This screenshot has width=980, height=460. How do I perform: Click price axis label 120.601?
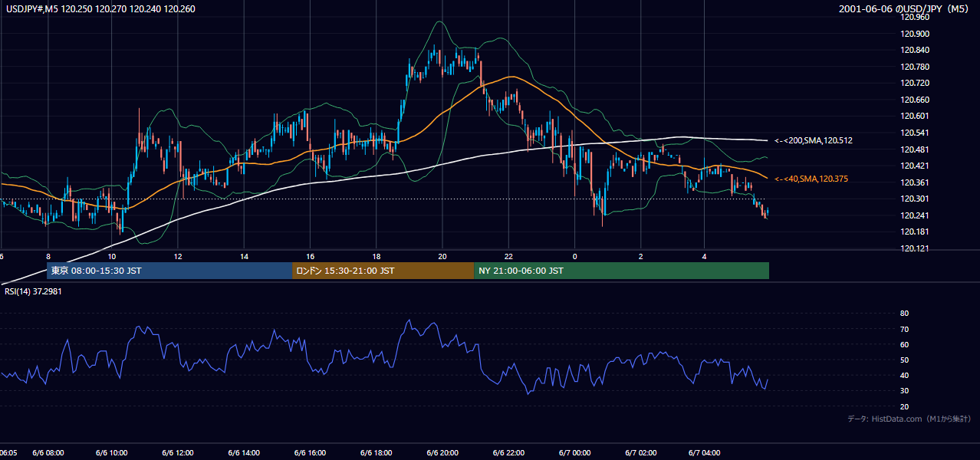click(x=915, y=117)
